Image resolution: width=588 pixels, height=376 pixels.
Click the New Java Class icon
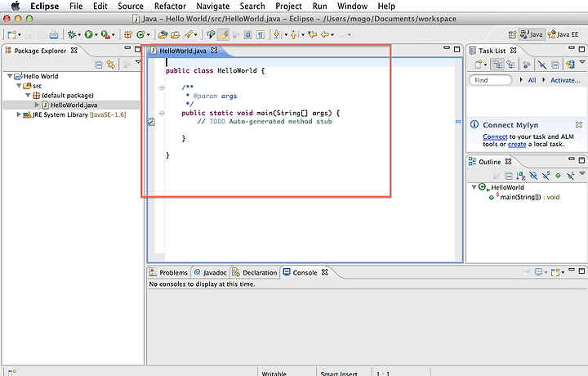pos(140,35)
